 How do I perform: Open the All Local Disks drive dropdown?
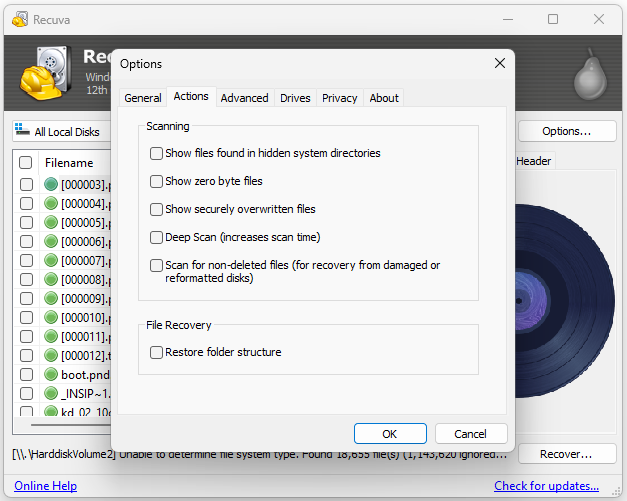[x=62, y=132]
